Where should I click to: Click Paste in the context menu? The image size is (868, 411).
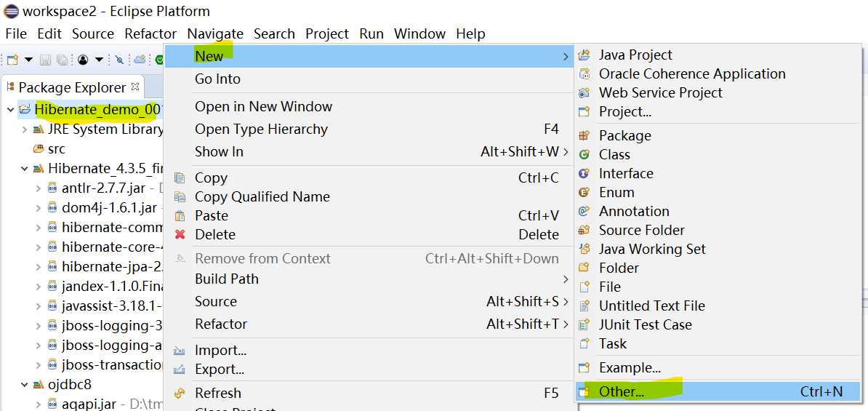pyautogui.click(x=369, y=215)
